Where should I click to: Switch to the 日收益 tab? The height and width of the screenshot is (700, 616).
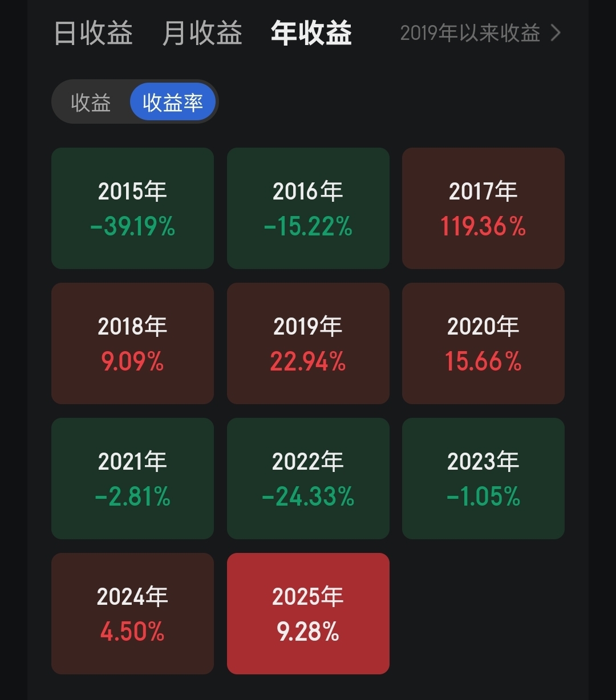[x=94, y=33]
